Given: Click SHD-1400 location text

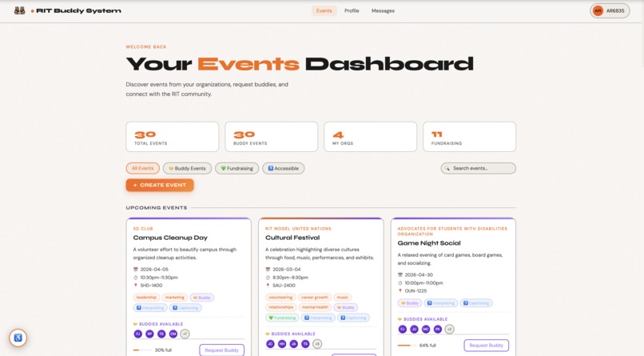Looking at the screenshot, I should (151, 286).
